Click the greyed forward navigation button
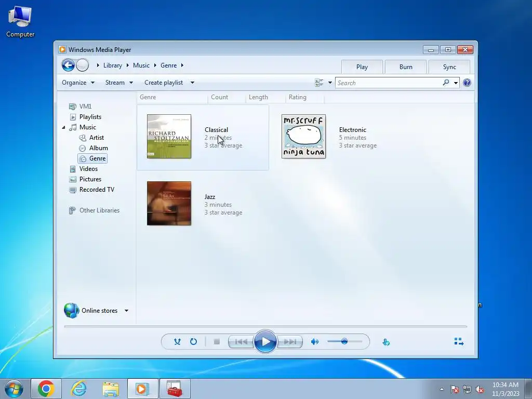The image size is (532, 399). [82, 65]
